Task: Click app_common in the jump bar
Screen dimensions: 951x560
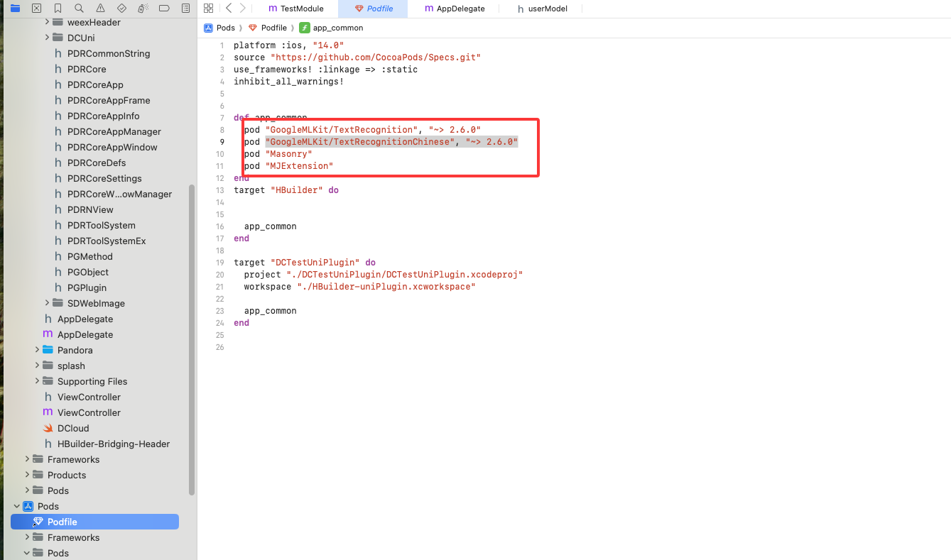Action: pyautogui.click(x=337, y=28)
